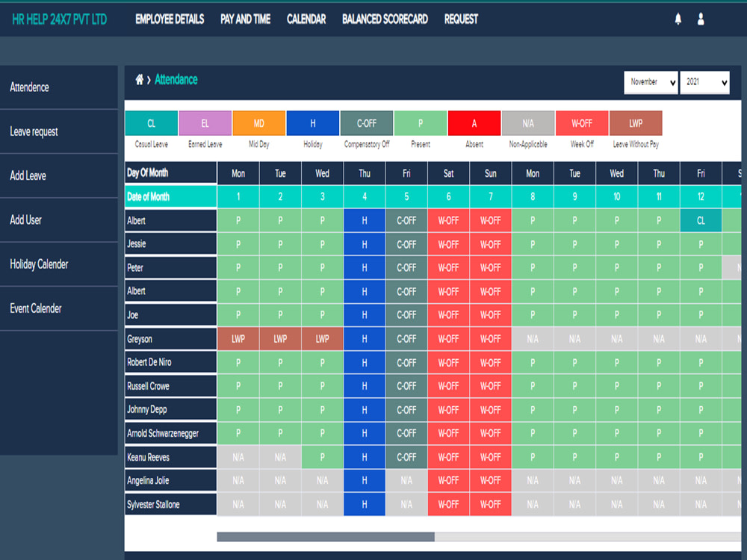
Task: Click the P Present legend swatch
Action: point(421,123)
